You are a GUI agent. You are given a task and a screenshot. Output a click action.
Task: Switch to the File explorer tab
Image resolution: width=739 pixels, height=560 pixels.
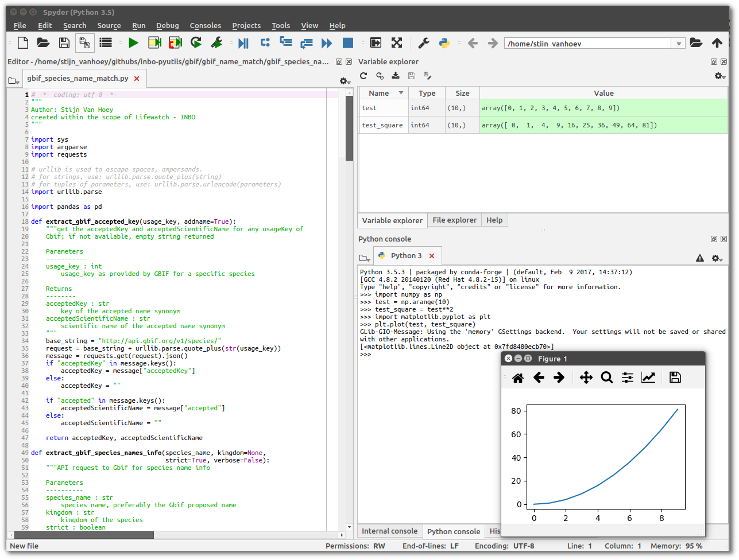tap(455, 220)
